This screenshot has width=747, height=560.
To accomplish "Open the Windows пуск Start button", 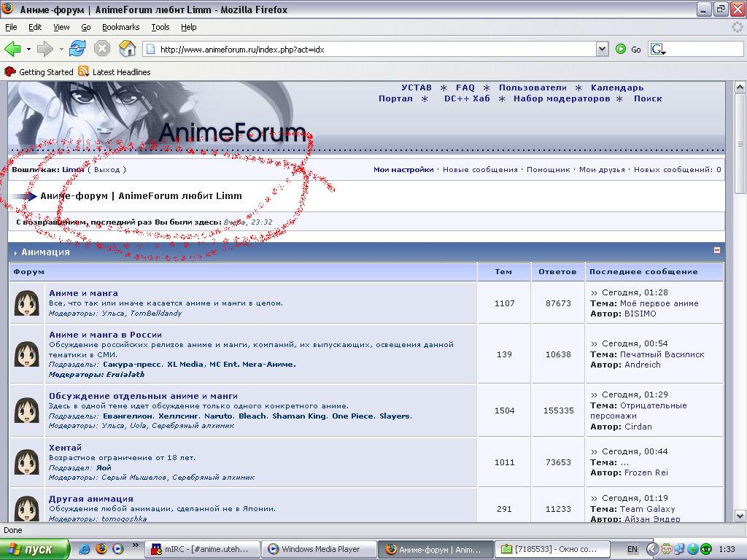I will (34, 550).
